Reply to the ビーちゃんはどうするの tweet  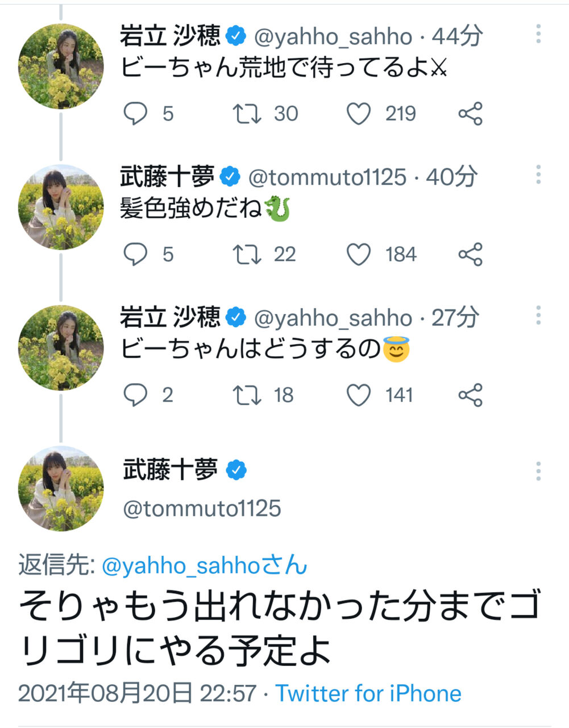[x=135, y=395]
